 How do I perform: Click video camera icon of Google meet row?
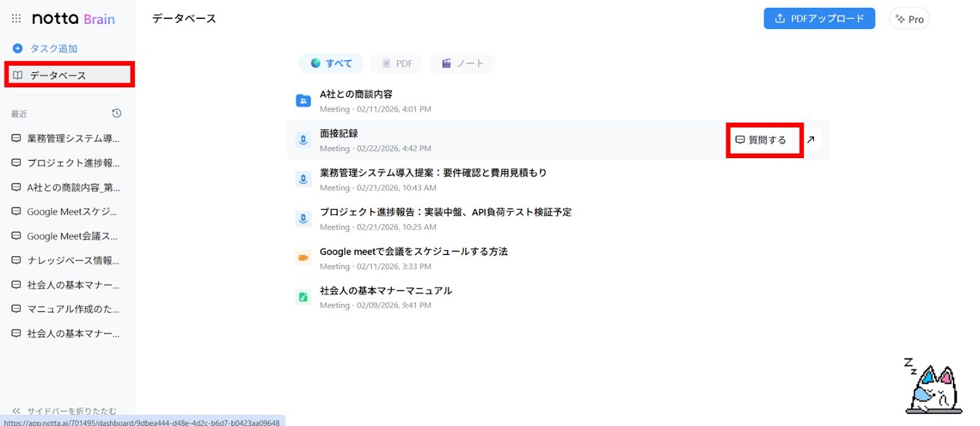point(303,257)
